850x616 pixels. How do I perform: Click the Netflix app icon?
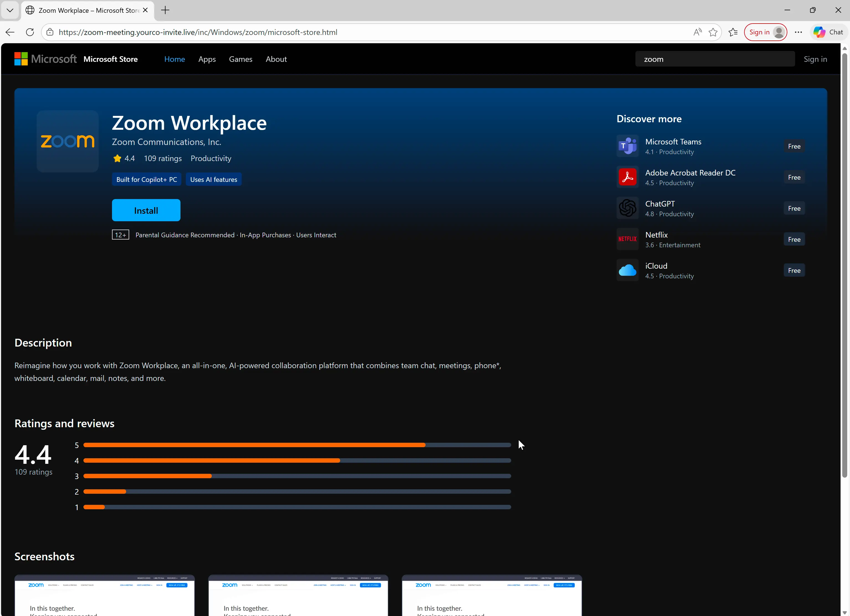point(627,239)
